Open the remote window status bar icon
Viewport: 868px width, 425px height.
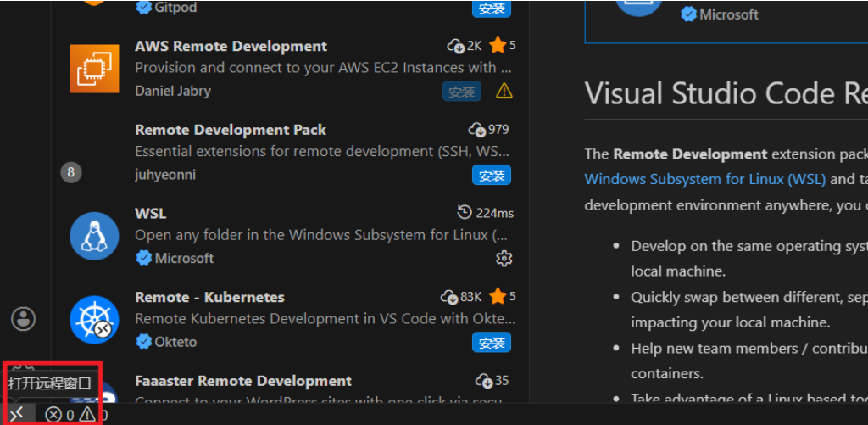[18, 413]
